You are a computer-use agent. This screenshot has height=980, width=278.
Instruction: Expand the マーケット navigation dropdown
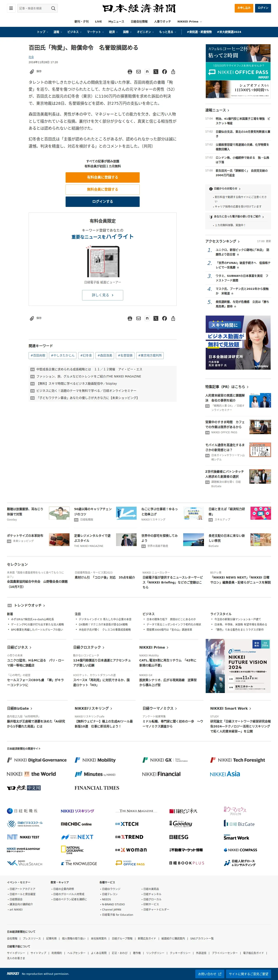95,32
